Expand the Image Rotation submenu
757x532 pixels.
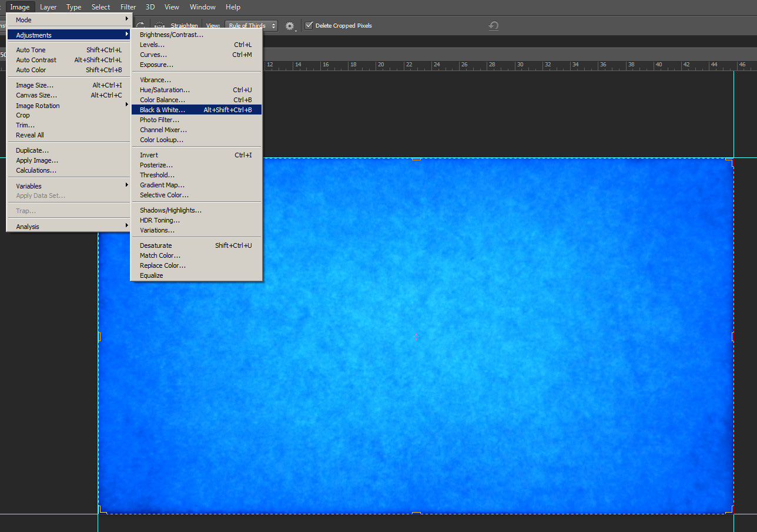pyautogui.click(x=69, y=106)
